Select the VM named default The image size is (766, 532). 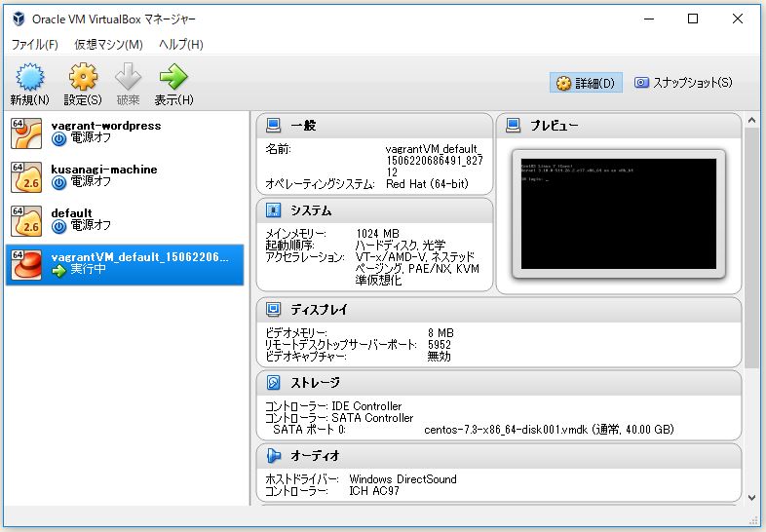125,221
